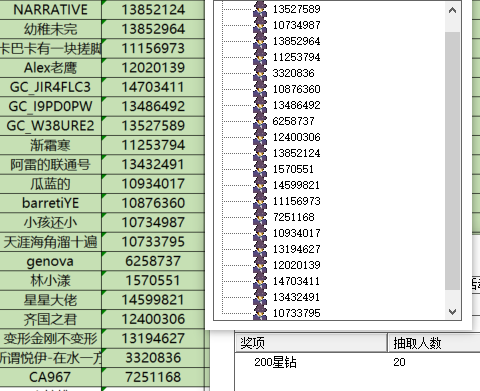The width and height of the screenshot is (480, 391).
Task: Select spreadsheet ID cell 6258737
Action: pyautogui.click(x=153, y=261)
